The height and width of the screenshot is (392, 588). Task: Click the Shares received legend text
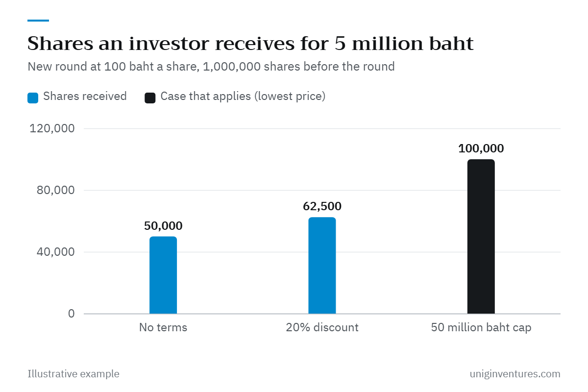pos(85,96)
